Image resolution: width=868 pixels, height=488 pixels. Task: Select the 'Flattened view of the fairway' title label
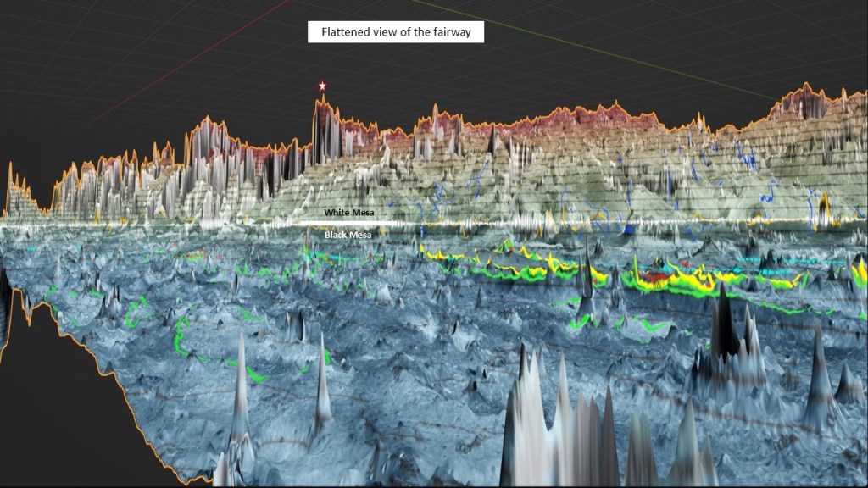[x=396, y=33]
